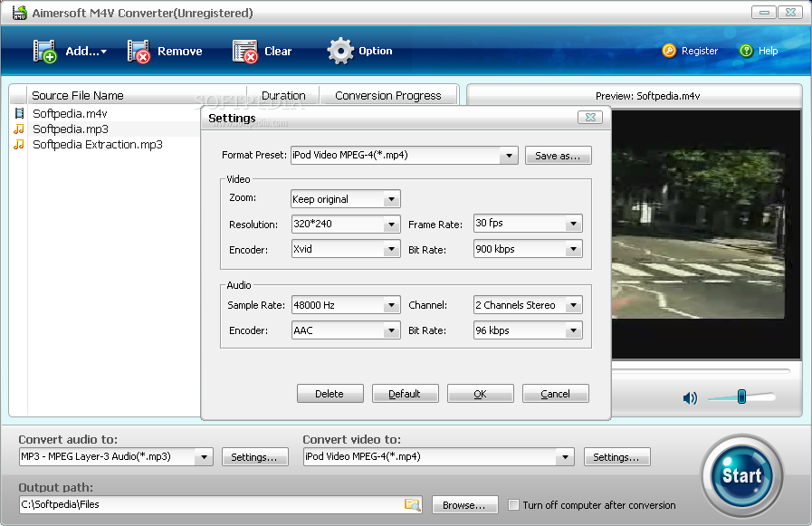Click the folder icon in the output path field
Image resolution: width=812 pixels, height=526 pixels.
[x=412, y=504]
